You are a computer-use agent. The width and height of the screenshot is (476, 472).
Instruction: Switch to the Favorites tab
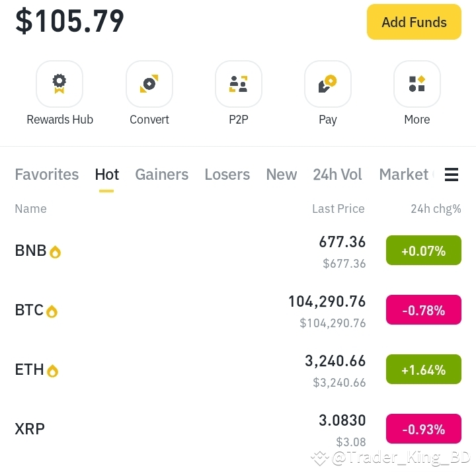pos(47,175)
